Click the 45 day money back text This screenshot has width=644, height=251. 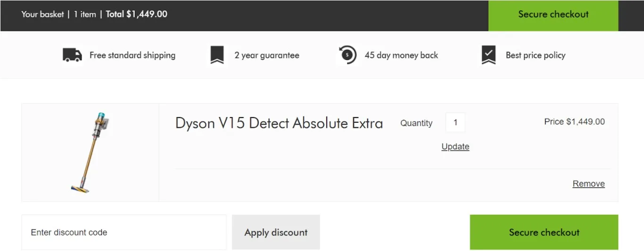pos(401,55)
